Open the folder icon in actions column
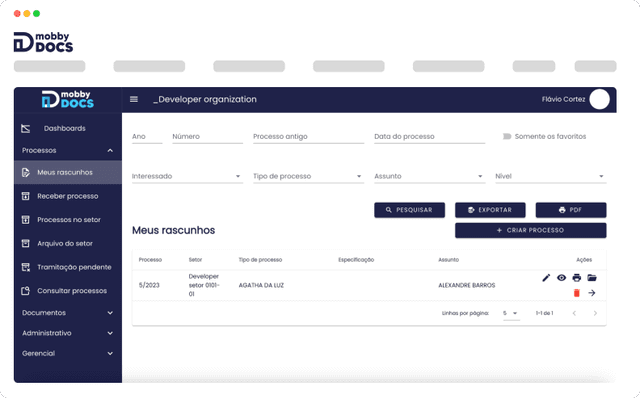Screen dimensions: 640x398 click(x=592, y=278)
